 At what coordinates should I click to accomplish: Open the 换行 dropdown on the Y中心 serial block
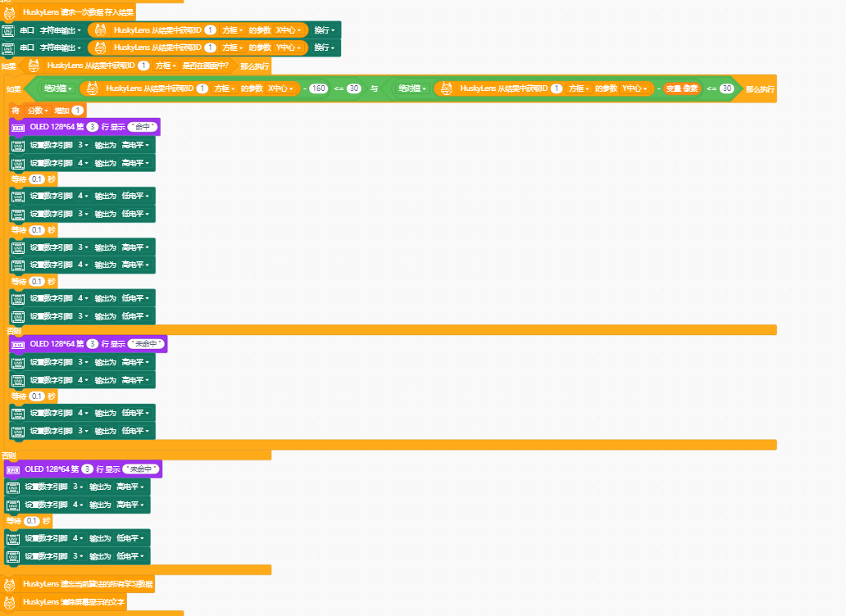point(325,48)
